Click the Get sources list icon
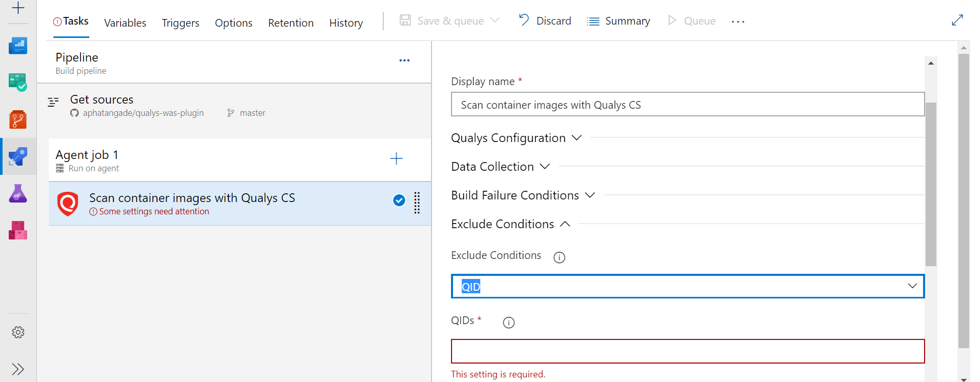This screenshot has height=382, width=980. coord(53,102)
